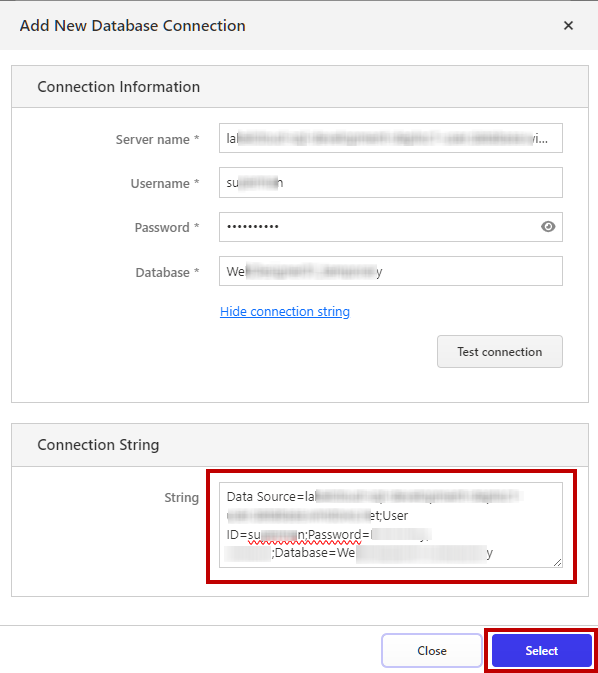Click the textarea resize handle corner
The width and height of the screenshot is (598, 673).
click(x=557, y=562)
